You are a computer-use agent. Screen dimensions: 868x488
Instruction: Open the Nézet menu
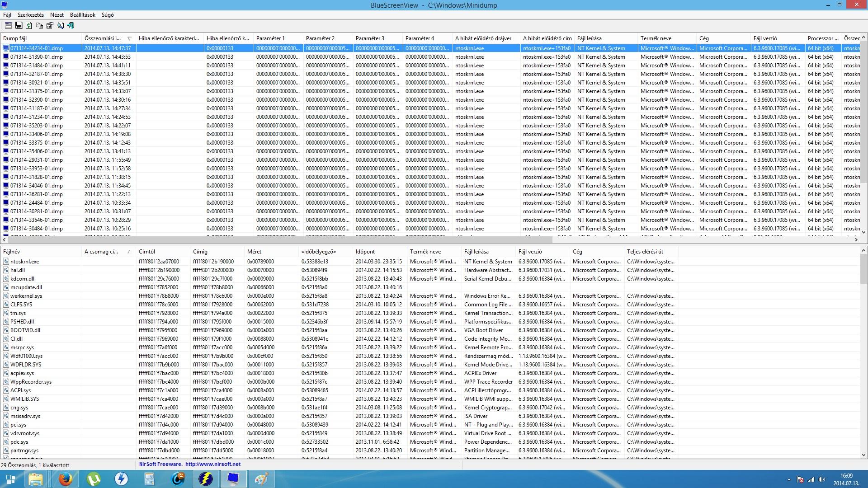coord(57,15)
